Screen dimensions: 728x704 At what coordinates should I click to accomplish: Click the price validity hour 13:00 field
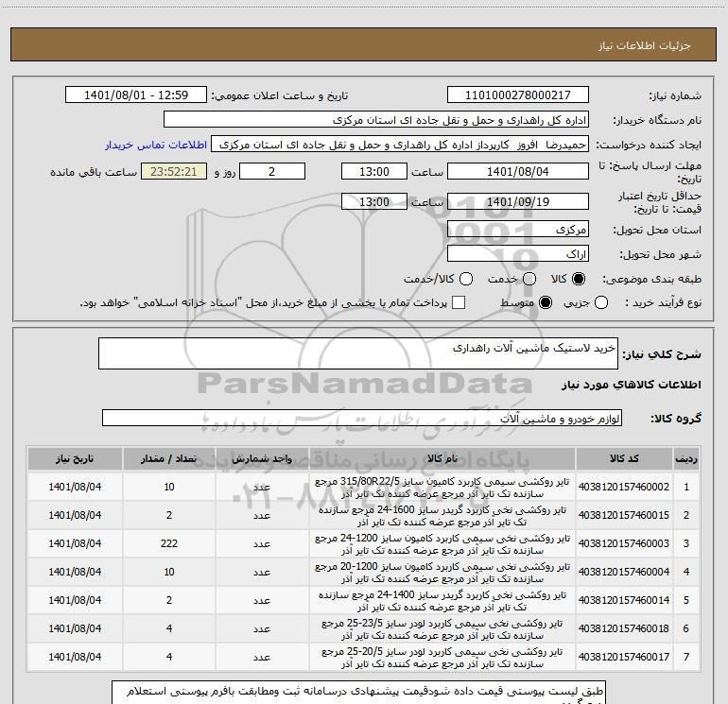click(374, 201)
